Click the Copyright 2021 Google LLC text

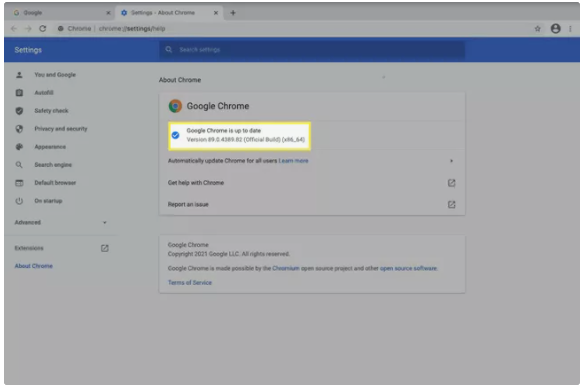[228, 254]
